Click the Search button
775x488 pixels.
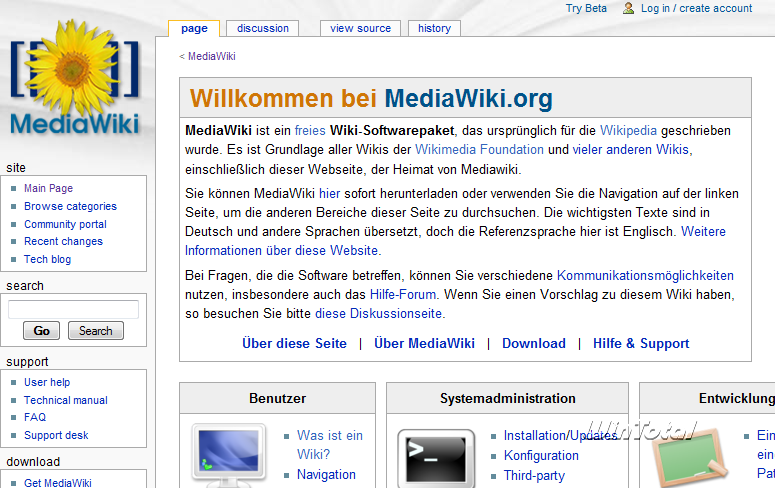pos(96,330)
